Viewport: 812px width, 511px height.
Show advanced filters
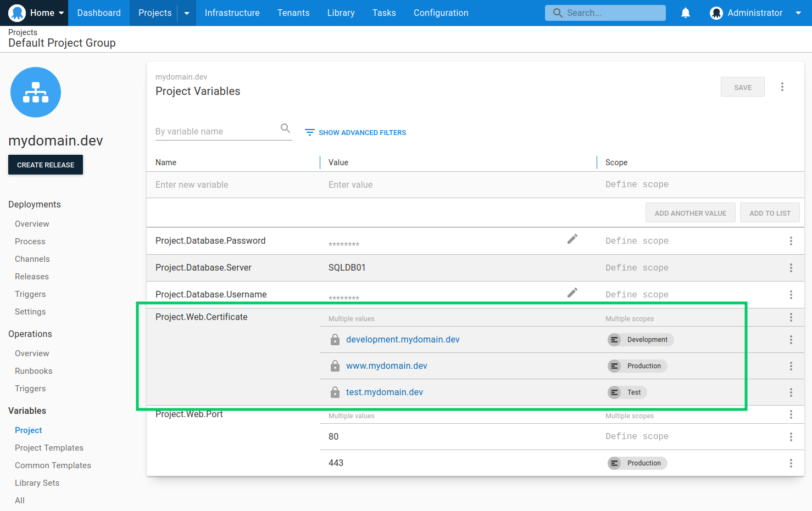point(355,132)
